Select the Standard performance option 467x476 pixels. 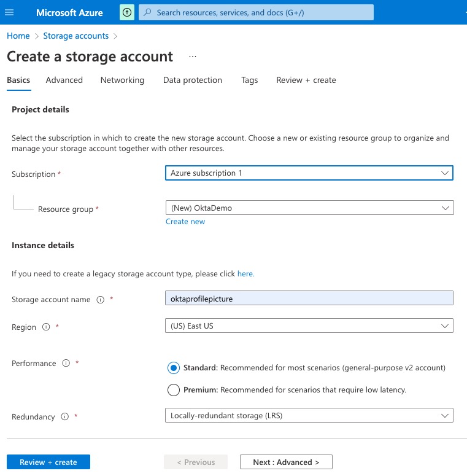[174, 368]
